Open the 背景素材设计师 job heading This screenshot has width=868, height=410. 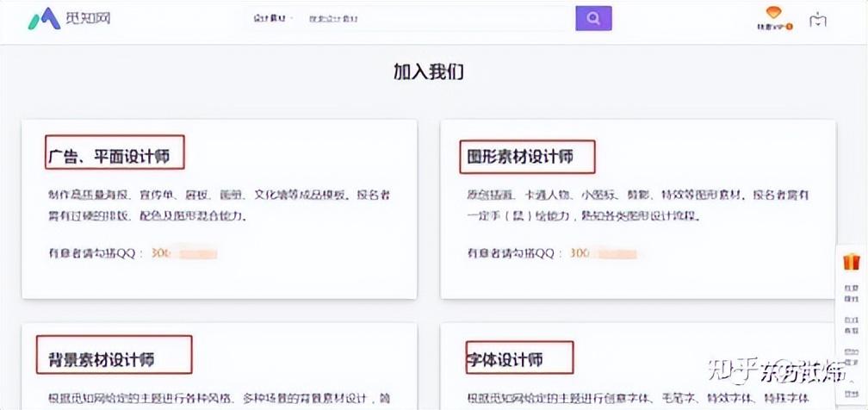coord(101,359)
